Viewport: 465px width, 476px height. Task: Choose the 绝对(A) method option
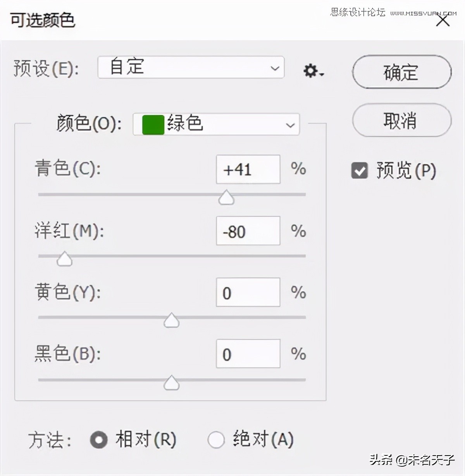216,440
